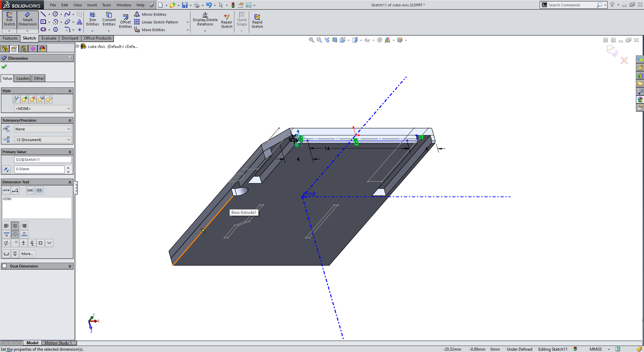The image size is (644, 352).
Task: Click Convert Entities tool
Action: [109, 19]
